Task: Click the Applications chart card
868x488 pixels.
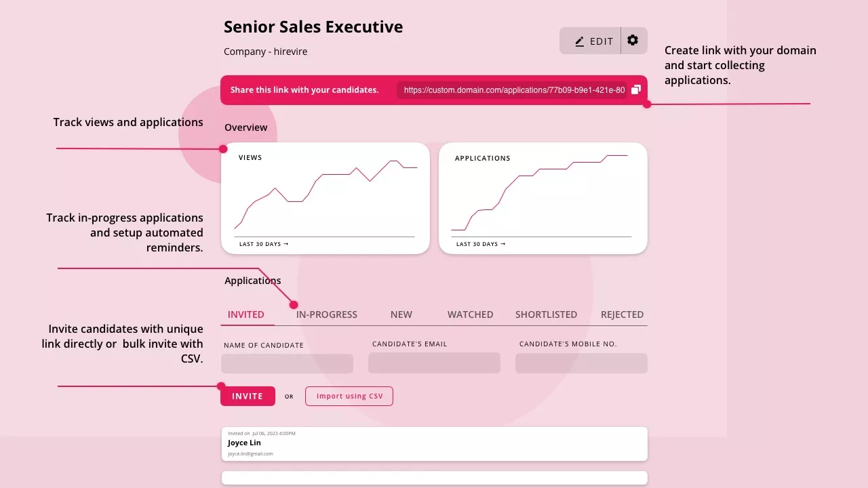Action: 542,198
